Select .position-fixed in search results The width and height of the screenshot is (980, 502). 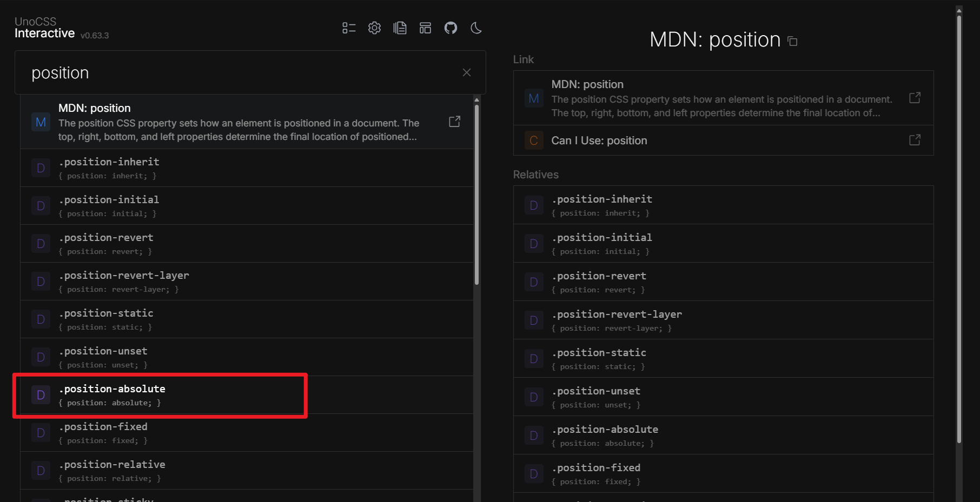[x=247, y=433]
